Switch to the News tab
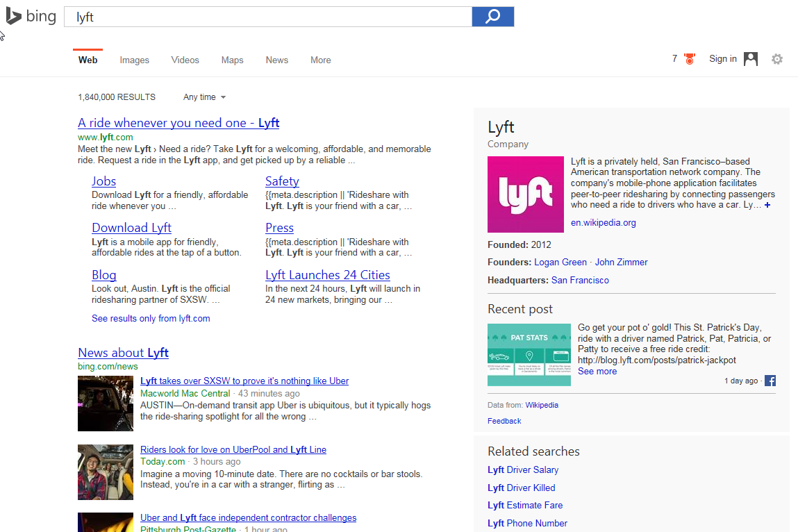The height and width of the screenshot is (532, 798). pos(276,60)
